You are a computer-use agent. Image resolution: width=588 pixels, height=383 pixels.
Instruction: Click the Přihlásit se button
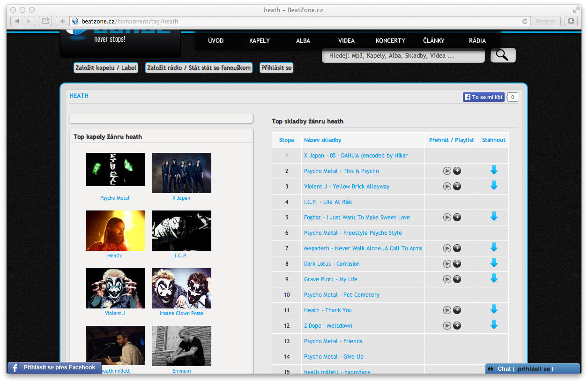click(x=276, y=68)
